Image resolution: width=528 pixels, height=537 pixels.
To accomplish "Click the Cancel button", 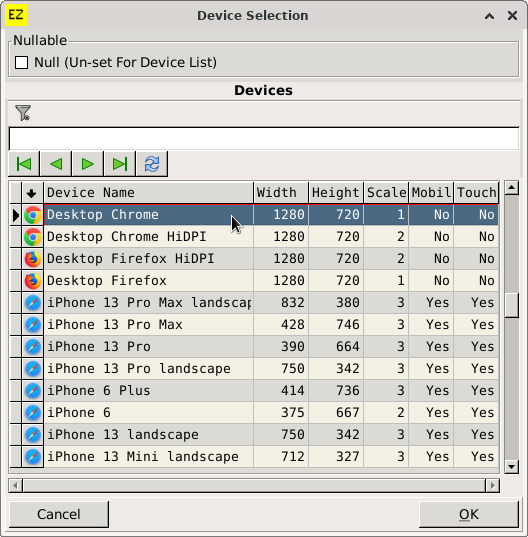I will [59, 514].
